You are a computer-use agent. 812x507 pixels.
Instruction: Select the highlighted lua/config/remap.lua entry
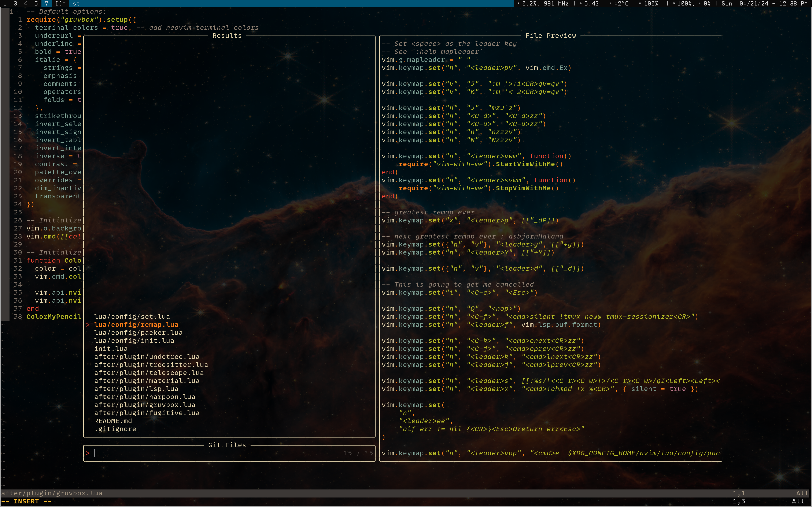point(136,325)
